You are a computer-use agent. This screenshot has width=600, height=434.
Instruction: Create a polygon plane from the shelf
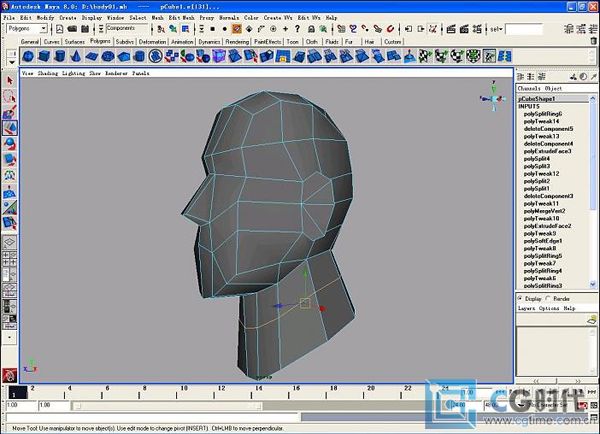tap(92, 57)
